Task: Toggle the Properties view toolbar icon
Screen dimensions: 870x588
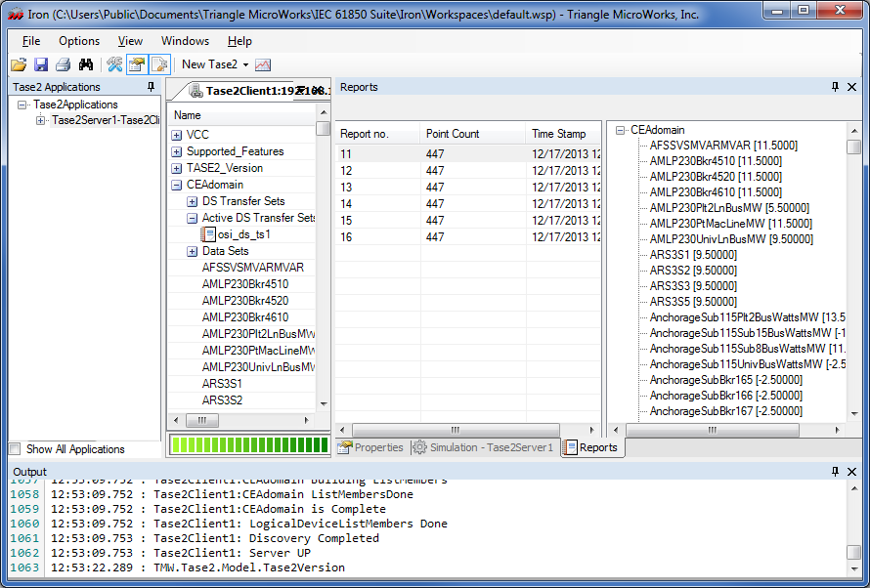Action: pyautogui.click(x=137, y=64)
